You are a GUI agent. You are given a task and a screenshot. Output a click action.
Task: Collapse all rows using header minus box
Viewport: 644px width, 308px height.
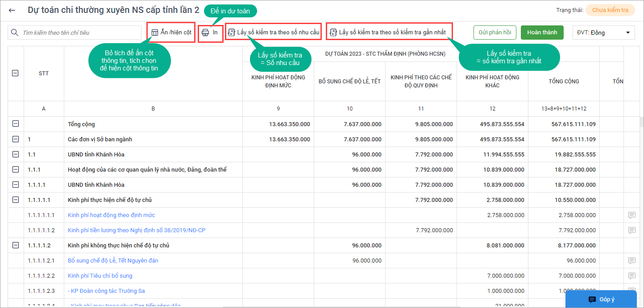point(16,73)
